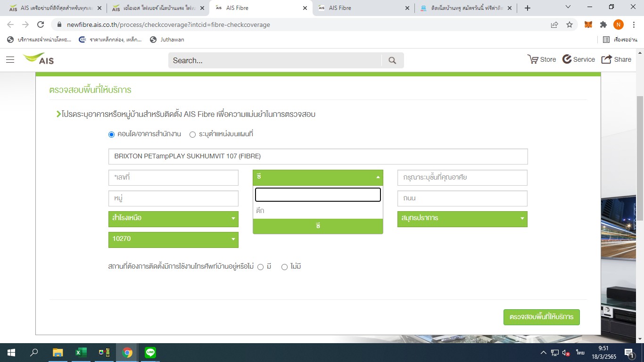
Task: Close the ติดเน็ตบ้านทรู tab
Action: 511,8
